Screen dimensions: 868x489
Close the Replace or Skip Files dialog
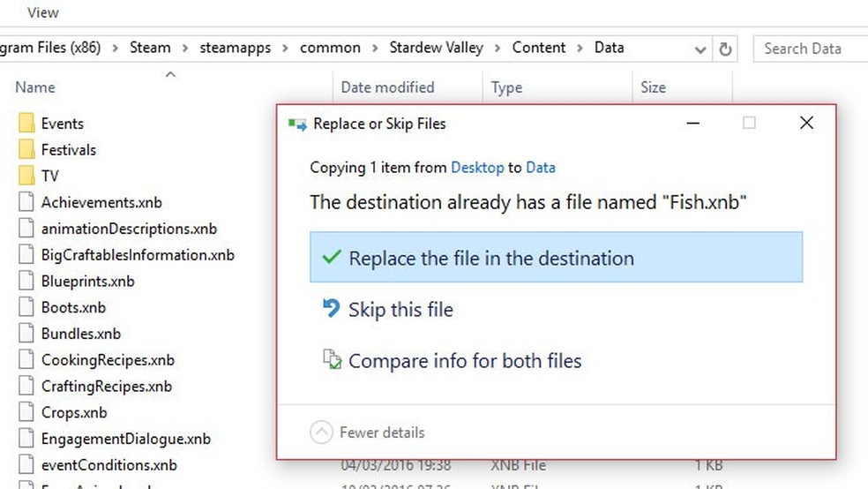tap(806, 124)
